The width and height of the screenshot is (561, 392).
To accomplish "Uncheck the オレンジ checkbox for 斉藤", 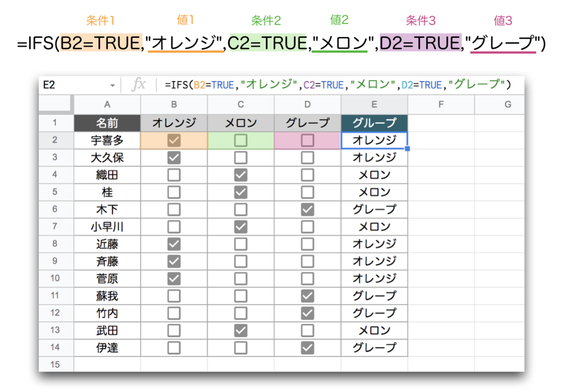I will click(174, 261).
